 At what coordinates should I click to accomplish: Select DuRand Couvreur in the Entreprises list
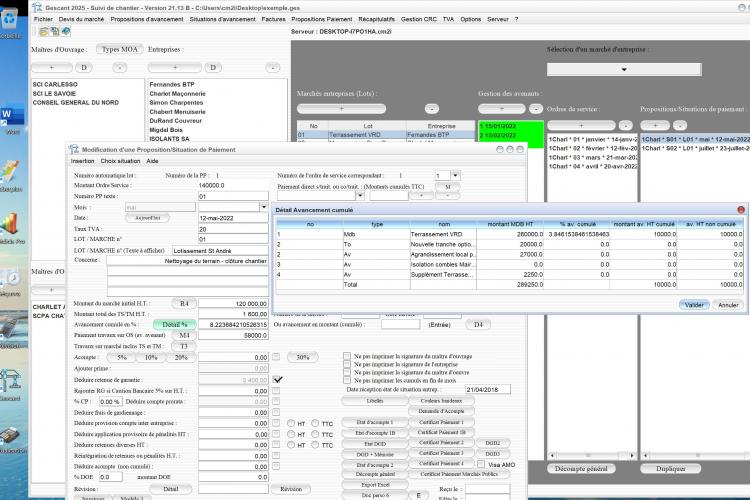[176, 121]
